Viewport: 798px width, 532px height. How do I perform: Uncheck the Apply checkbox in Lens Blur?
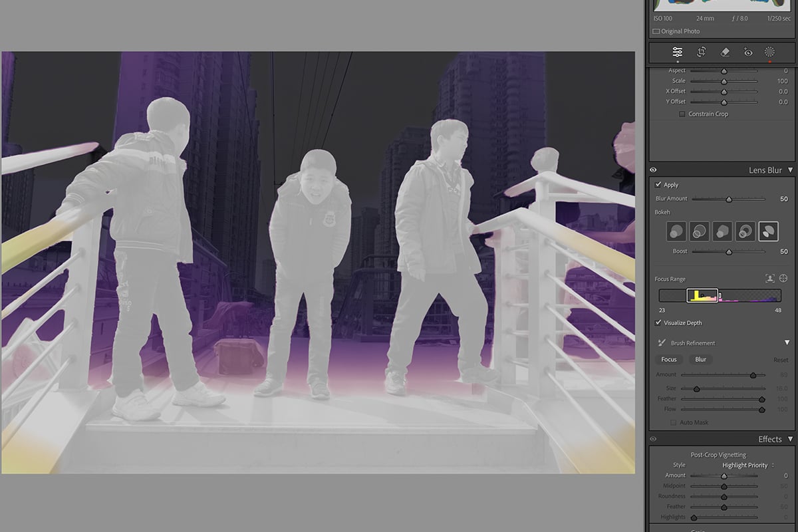658,184
